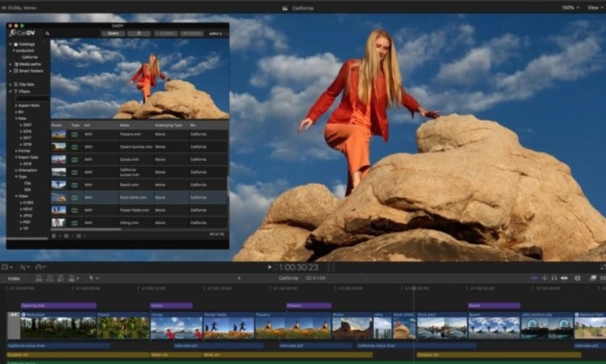Open the View menu dropdown above the viewer
The height and width of the screenshot is (364, 606).
tap(595, 7)
